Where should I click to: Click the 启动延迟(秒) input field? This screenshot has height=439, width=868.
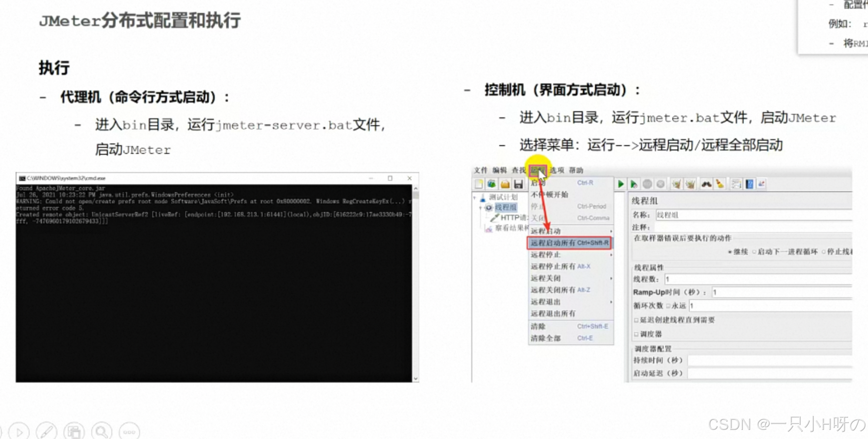coord(769,373)
